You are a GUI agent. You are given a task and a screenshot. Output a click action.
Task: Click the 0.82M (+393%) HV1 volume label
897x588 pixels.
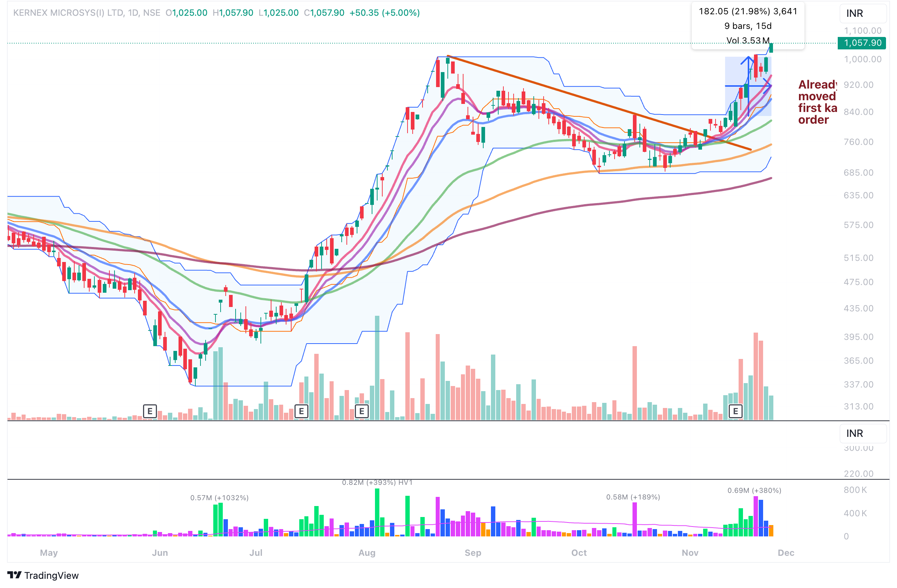coord(377,483)
